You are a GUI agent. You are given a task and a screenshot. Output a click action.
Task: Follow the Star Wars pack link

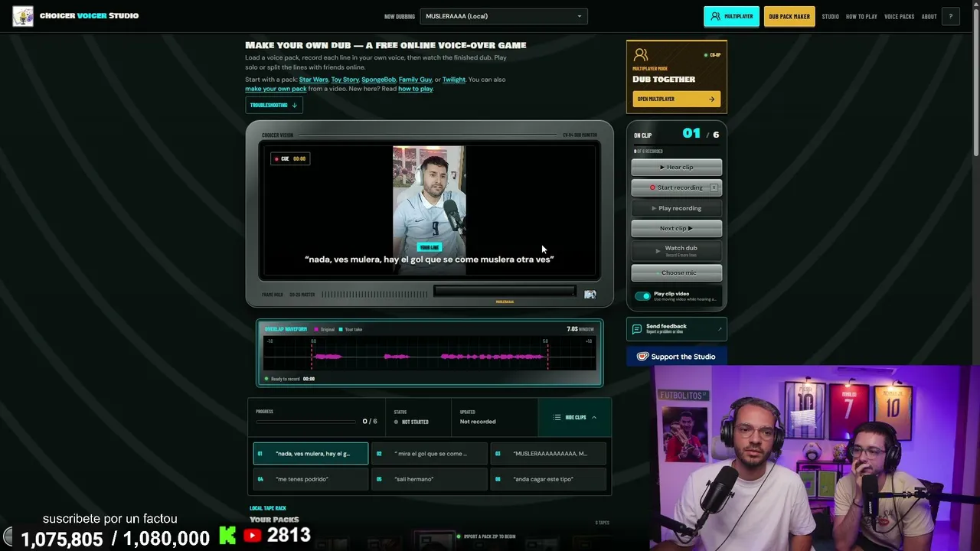pos(314,80)
